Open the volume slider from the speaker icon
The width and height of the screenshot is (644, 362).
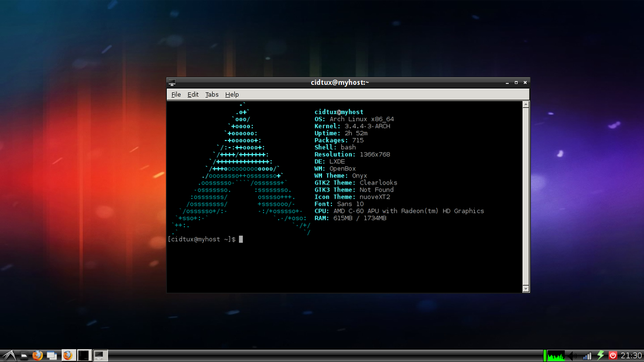tap(571, 355)
